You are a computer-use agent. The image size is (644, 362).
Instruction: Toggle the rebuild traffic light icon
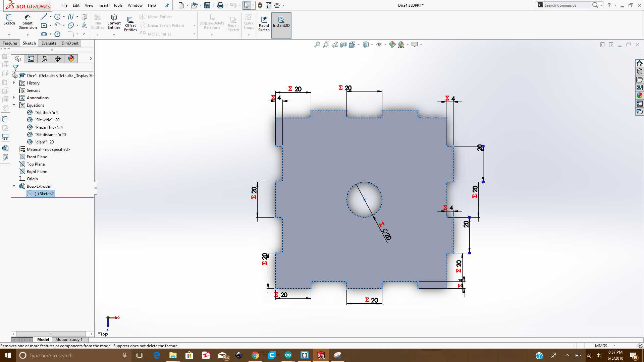(260, 5)
